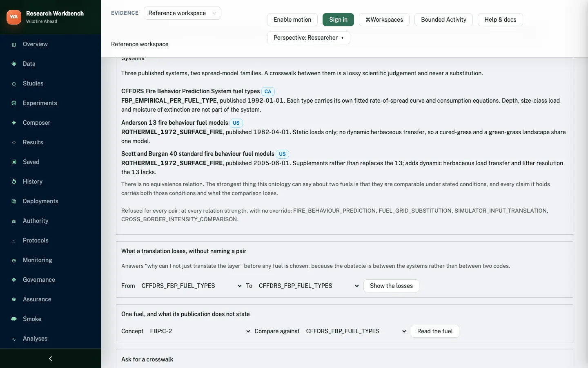Click the Authority sidebar icon
Image resolution: width=588 pixels, height=368 pixels.
point(14,221)
